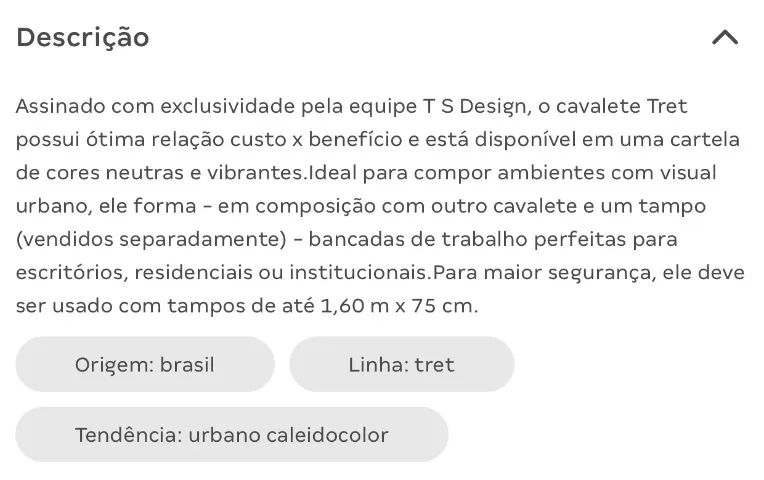764x480 pixels.
Task: Select the 'Origem: brasil' tag
Action: tap(145, 364)
